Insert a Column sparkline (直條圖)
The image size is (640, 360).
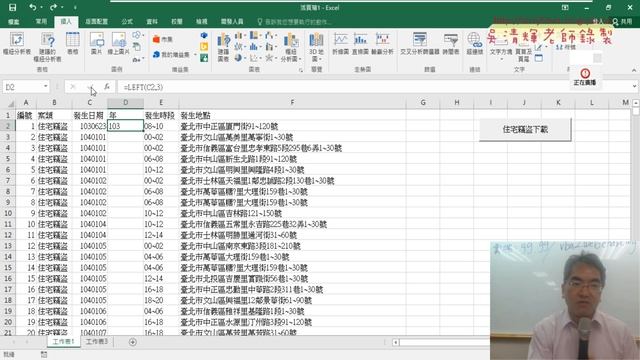[x=360, y=44]
